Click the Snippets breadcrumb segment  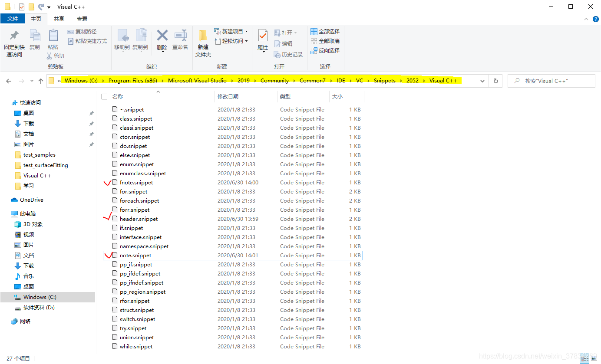(384, 81)
